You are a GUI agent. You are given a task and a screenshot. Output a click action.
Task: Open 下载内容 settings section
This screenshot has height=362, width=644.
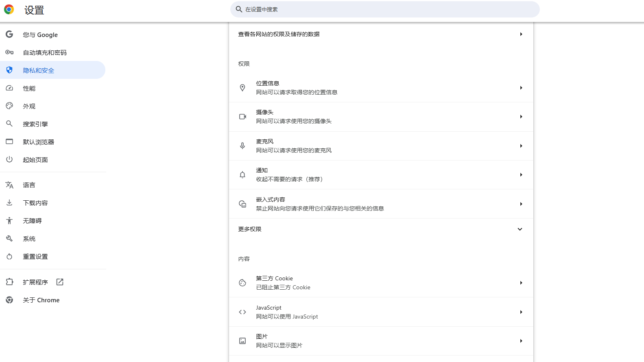[52, 203]
